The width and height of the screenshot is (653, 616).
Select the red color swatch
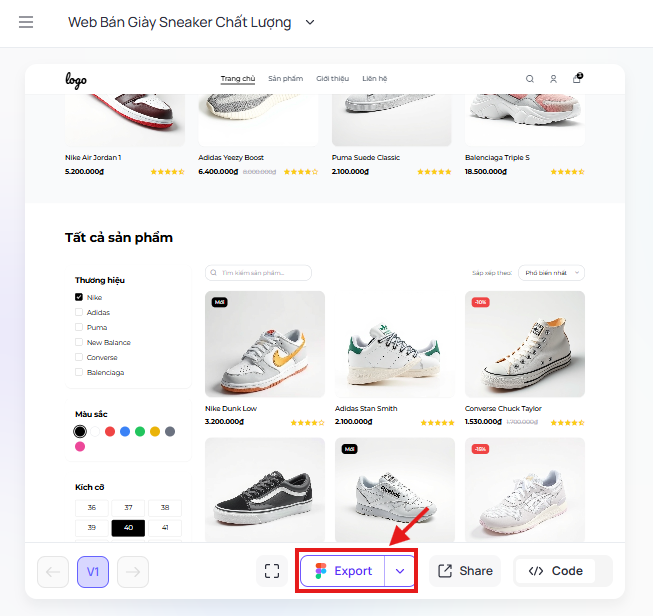[x=110, y=431]
